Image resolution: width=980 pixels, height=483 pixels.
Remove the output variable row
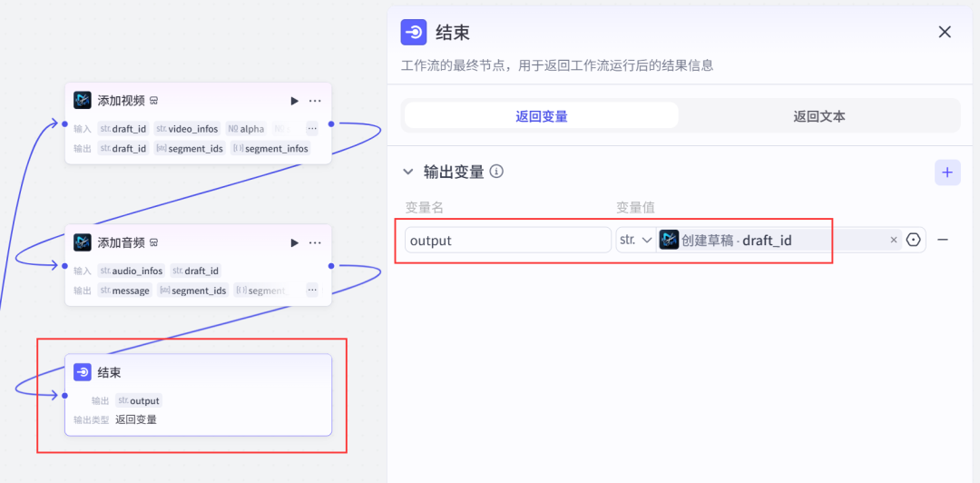tap(943, 240)
